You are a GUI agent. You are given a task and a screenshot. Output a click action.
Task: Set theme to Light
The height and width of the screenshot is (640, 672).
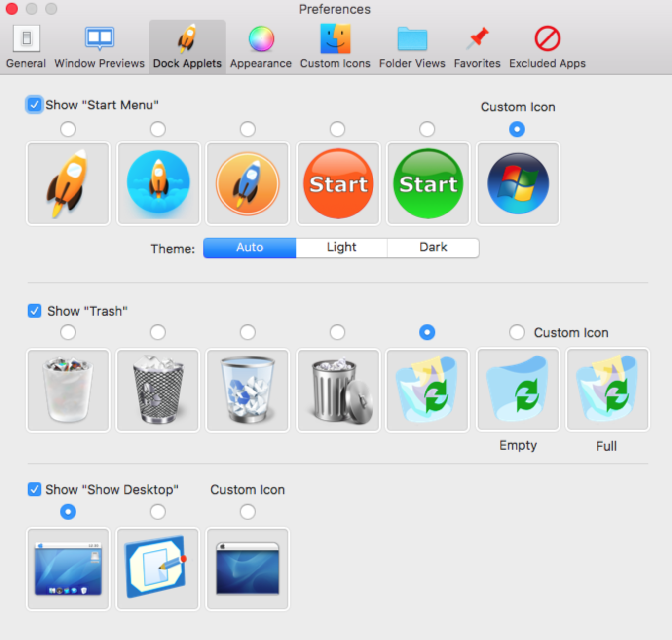[341, 248]
